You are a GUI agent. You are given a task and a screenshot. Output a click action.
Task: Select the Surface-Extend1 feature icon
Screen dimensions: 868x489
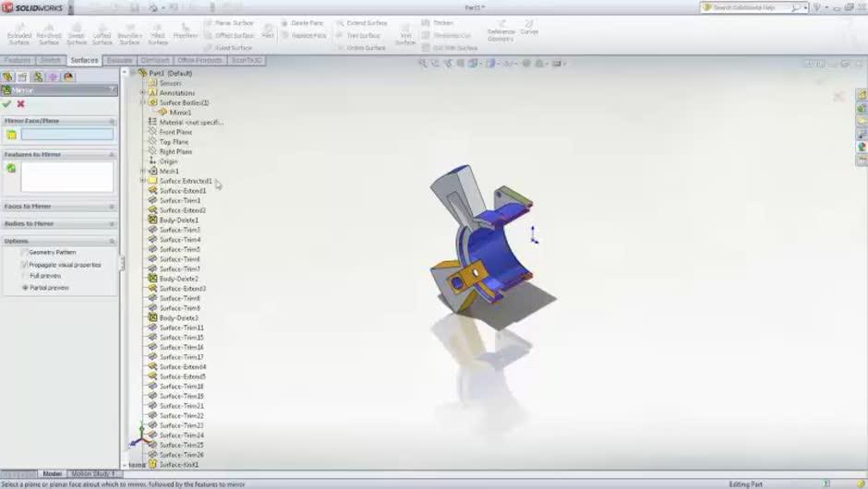coord(152,191)
